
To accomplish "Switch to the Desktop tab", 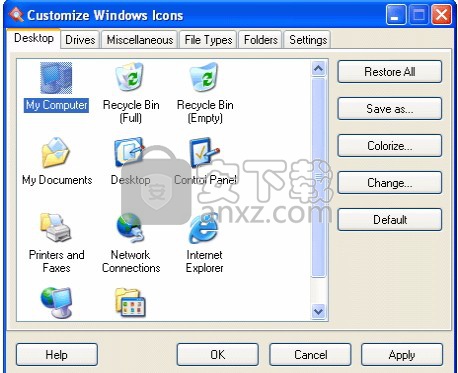I will click(x=34, y=38).
